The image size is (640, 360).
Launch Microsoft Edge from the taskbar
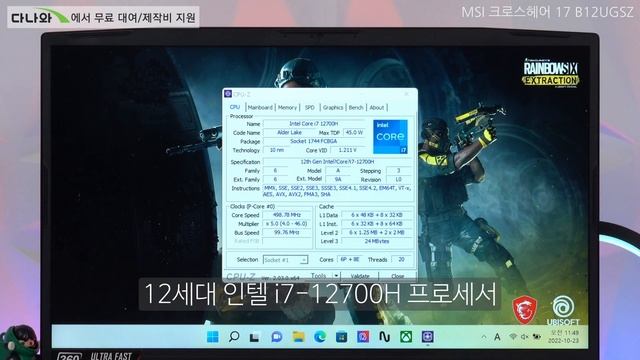tap(320, 337)
